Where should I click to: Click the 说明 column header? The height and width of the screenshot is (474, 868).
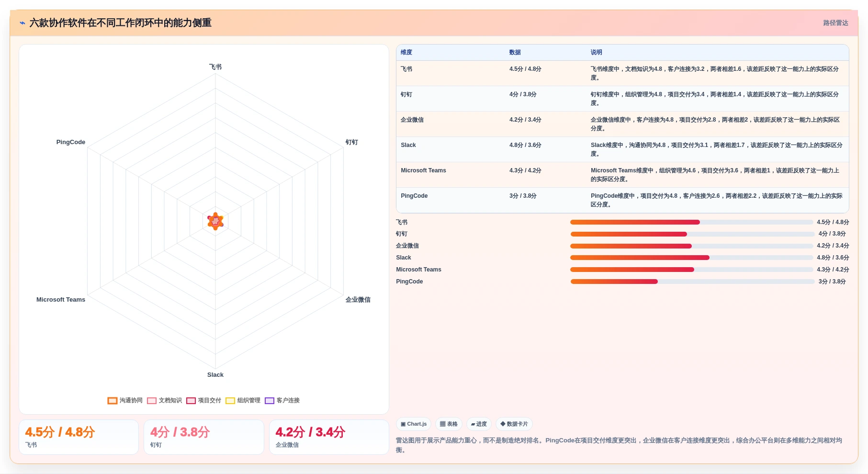(x=597, y=52)
